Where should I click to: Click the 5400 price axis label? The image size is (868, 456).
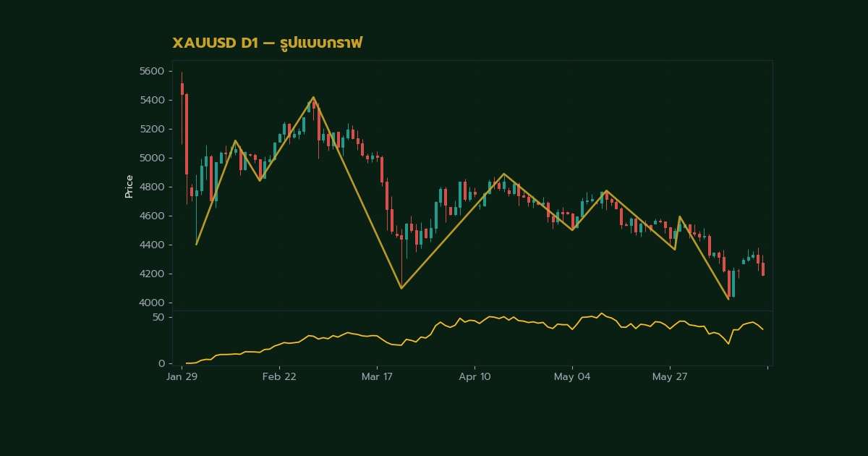(152, 100)
